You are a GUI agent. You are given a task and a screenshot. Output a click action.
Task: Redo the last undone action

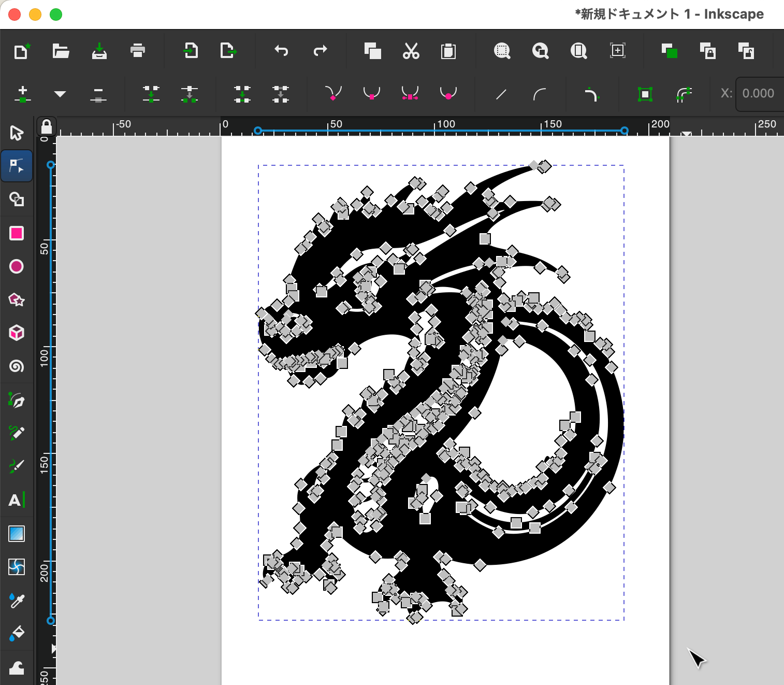pos(321,51)
